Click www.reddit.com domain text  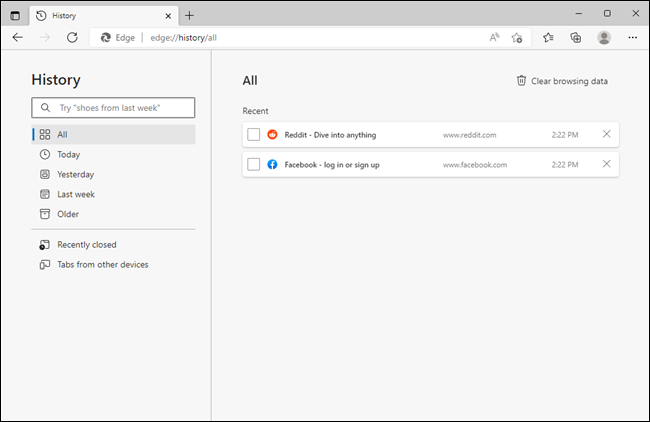tap(469, 135)
